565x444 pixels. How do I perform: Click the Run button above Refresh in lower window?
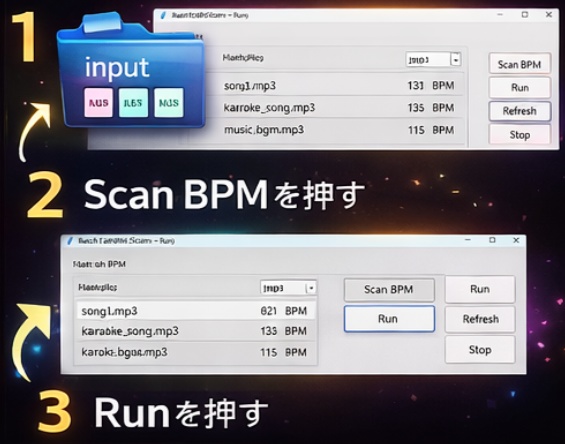480,289
